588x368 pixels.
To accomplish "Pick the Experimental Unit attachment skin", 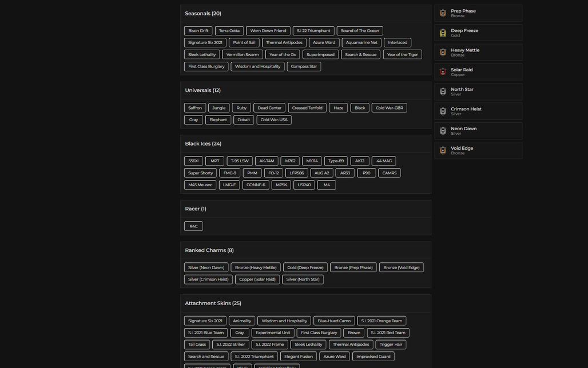I will coord(273,333).
